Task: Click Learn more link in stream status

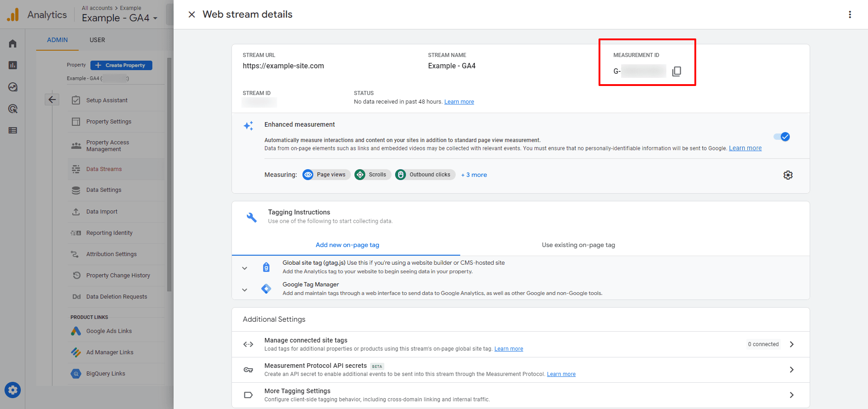Action: [459, 102]
